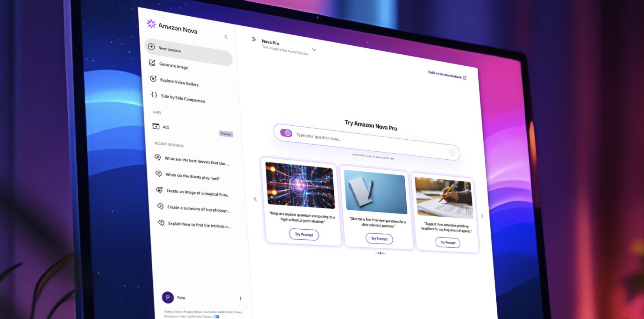Open session 'Create a summary of top photogr...'

[x=199, y=209]
